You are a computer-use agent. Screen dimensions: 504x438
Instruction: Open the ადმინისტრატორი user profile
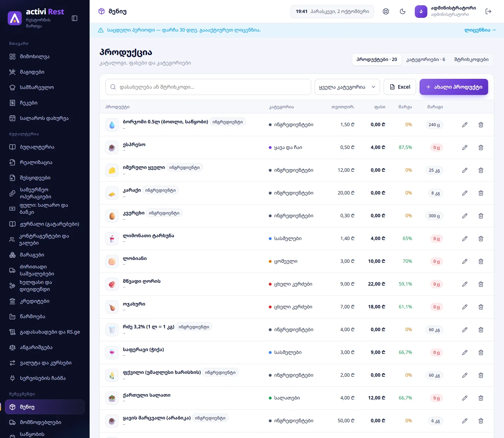pyautogui.click(x=446, y=12)
